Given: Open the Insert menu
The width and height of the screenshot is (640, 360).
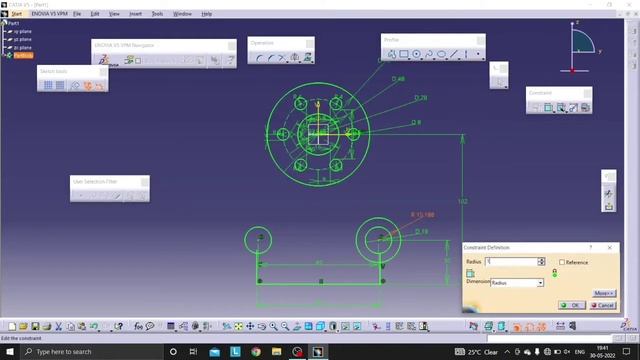Looking at the screenshot, I should (x=136, y=14).
